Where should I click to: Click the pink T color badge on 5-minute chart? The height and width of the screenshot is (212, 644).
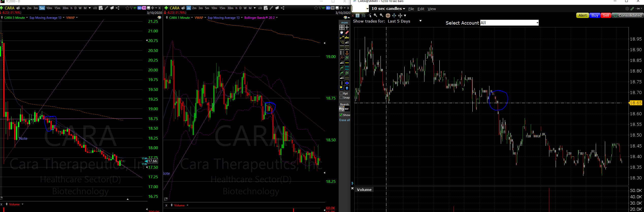click(x=144, y=8)
